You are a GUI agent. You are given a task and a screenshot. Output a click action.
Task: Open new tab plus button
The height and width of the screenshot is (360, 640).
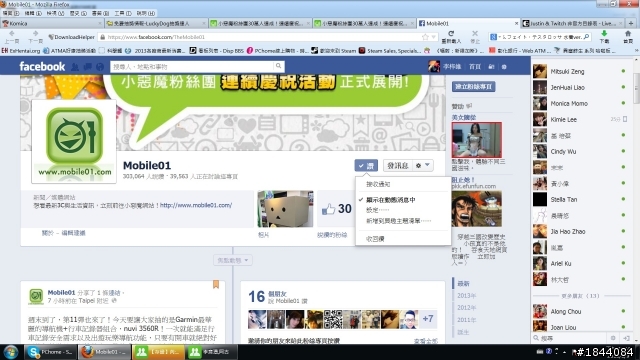pyautogui.click(x=631, y=23)
